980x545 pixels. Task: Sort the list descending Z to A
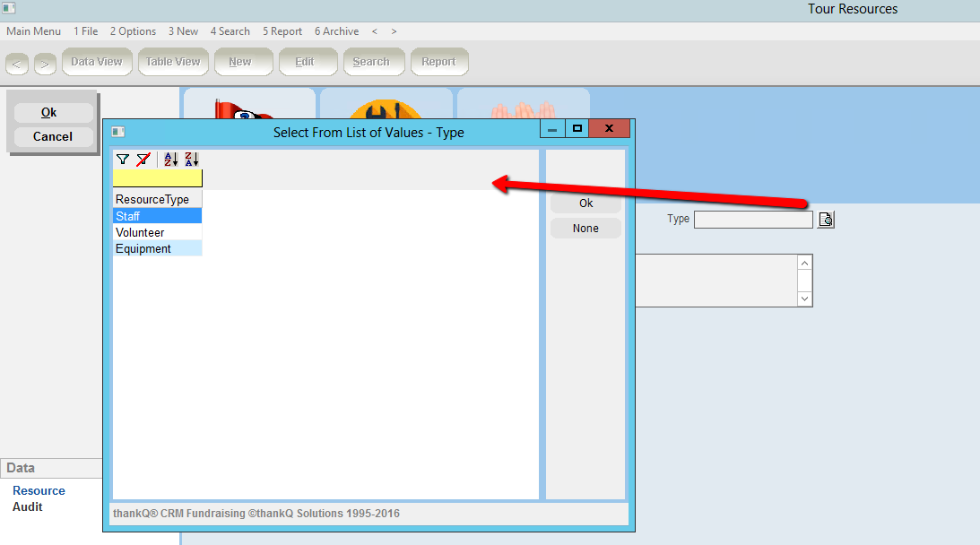[x=191, y=160]
